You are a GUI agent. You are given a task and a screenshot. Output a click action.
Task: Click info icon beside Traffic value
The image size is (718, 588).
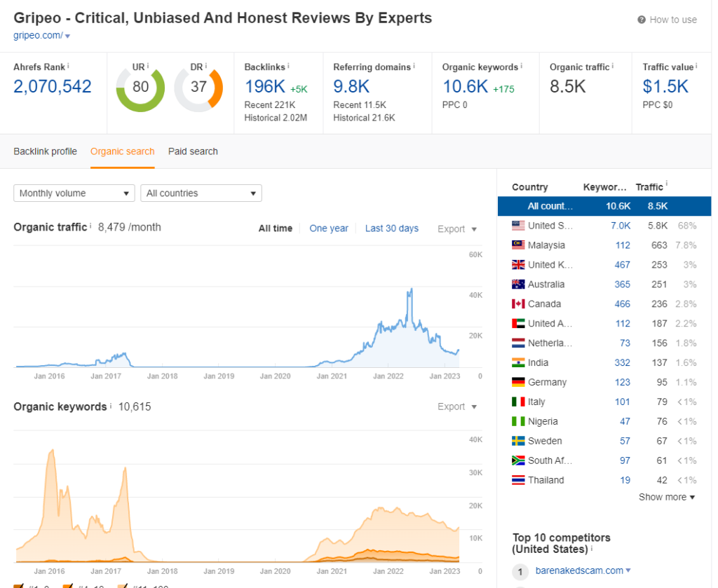[697, 67]
